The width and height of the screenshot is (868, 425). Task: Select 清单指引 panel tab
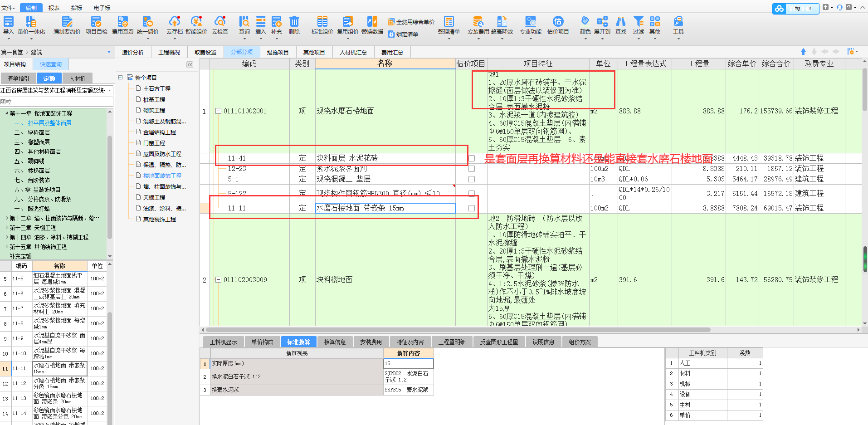pyautogui.click(x=18, y=78)
